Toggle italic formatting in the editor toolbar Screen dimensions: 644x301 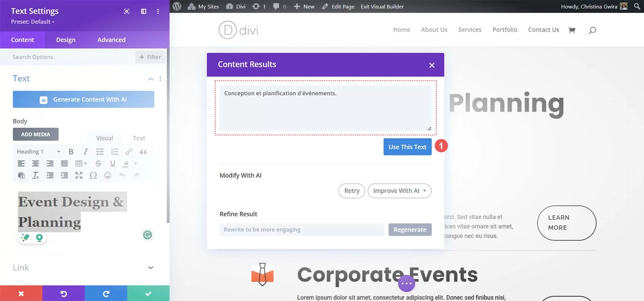pyautogui.click(x=86, y=152)
